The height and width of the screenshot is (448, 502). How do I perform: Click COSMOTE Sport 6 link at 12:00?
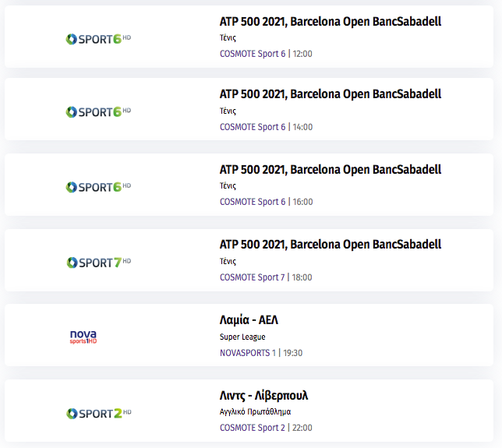pyautogui.click(x=253, y=54)
